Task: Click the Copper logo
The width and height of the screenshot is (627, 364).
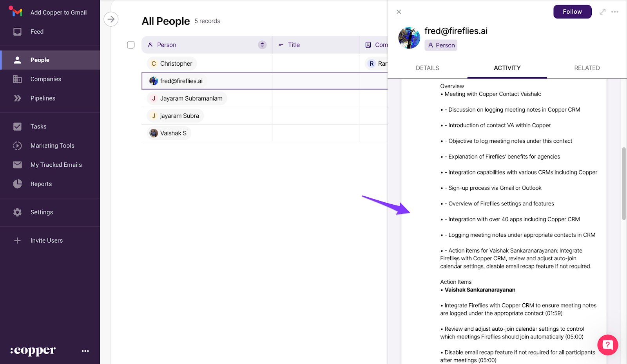Action: [33, 351]
